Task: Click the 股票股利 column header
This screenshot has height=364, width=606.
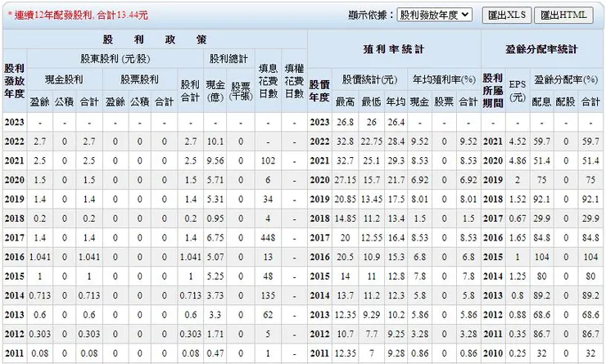Action: point(139,79)
